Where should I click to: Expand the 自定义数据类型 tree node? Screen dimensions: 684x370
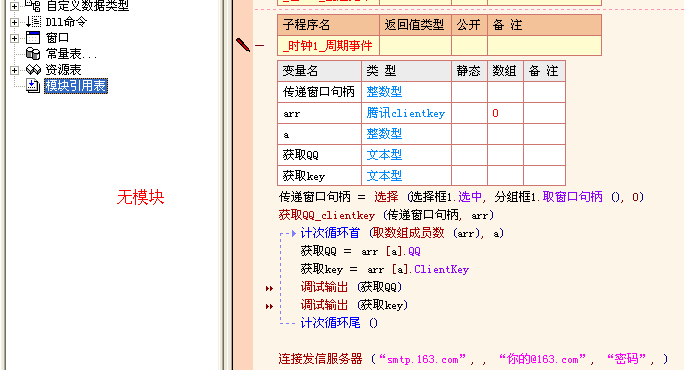[14, 6]
